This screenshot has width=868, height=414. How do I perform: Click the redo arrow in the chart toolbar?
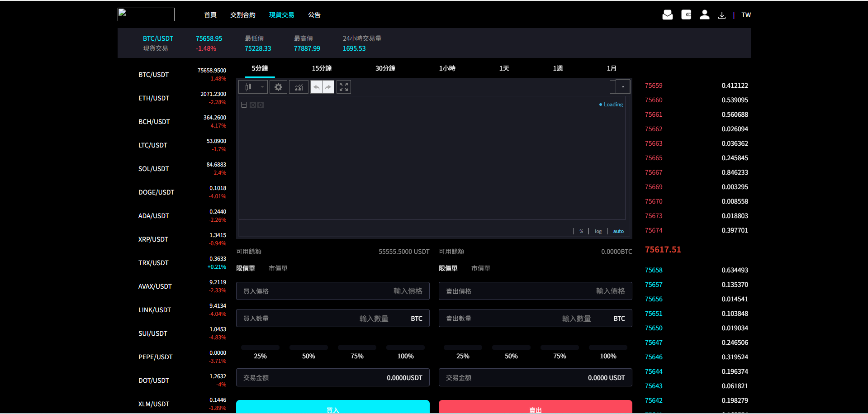point(328,87)
